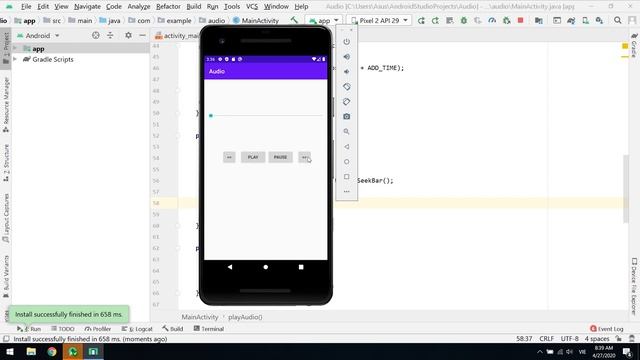640x360 pixels.
Task: Click the emulator Volume Down icon
Action: [x=347, y=71]
